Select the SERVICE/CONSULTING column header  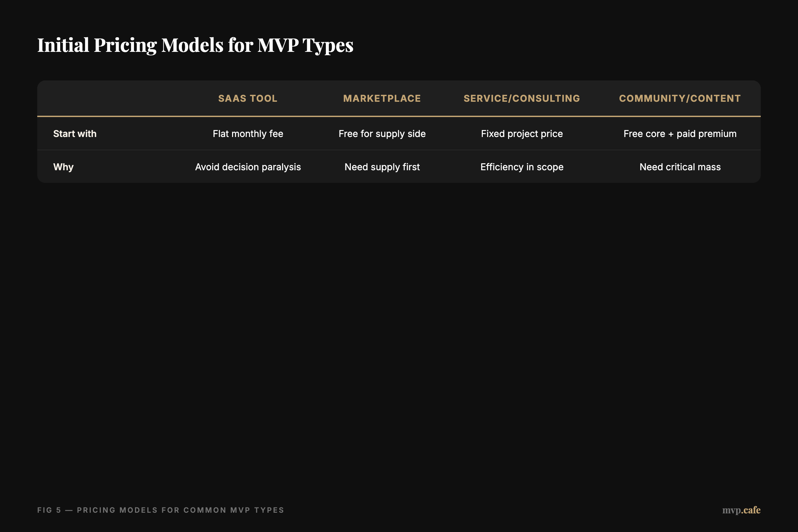point(521,98)
